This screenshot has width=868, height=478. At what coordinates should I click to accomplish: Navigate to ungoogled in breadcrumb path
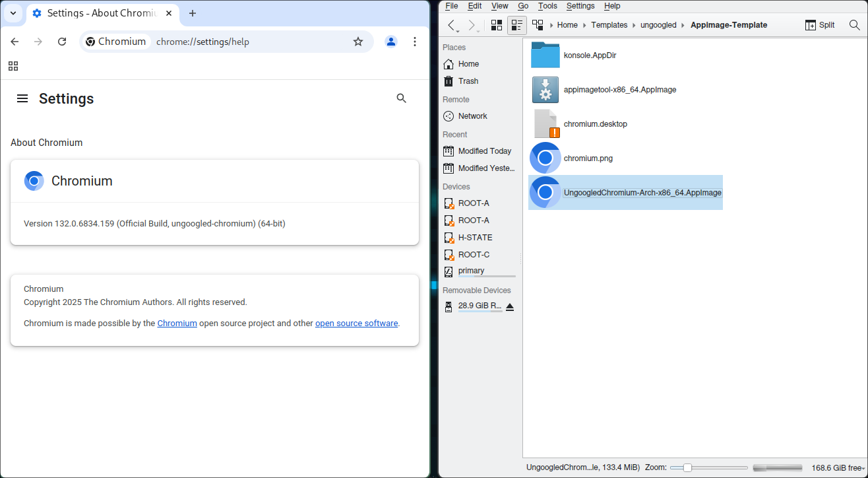[658, 25]
